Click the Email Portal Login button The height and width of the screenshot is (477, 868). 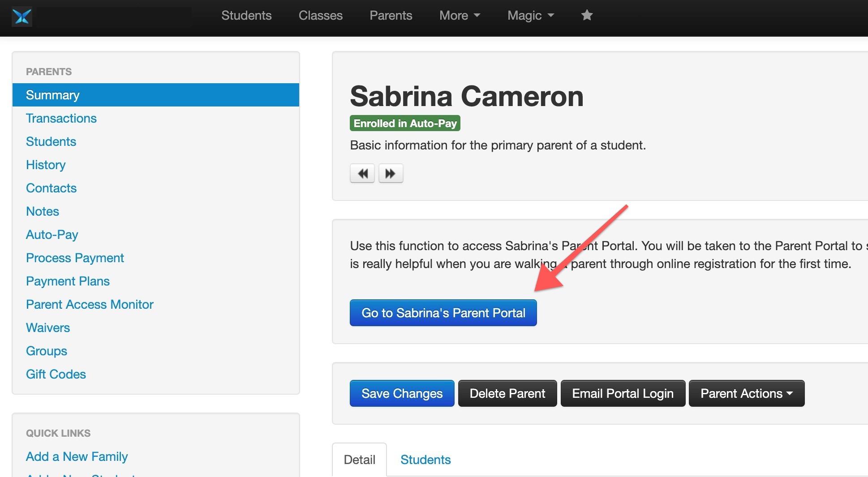pyautogui.click(x=623, y=393)
